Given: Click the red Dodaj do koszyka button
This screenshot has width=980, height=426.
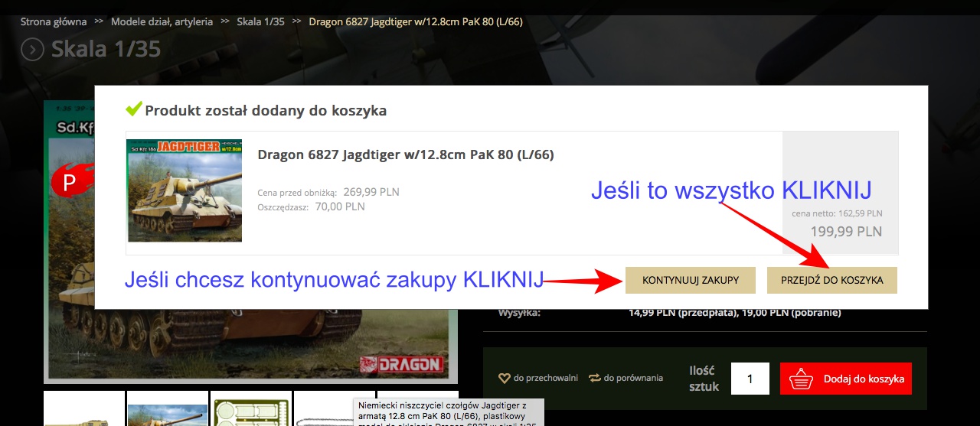Looking at the screenshot, I should [x=845, y=379].
